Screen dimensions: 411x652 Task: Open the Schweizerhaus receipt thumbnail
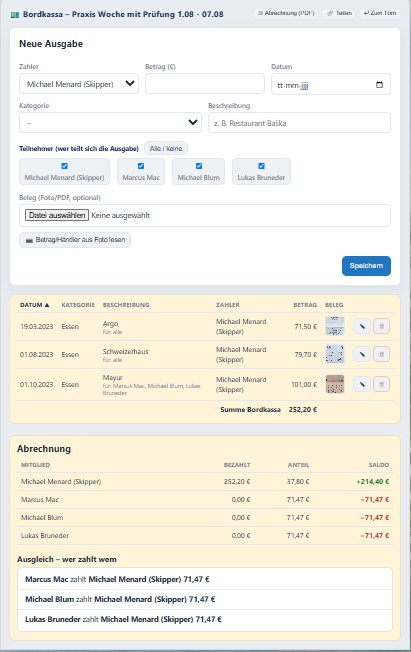click(x=334, y=354)
